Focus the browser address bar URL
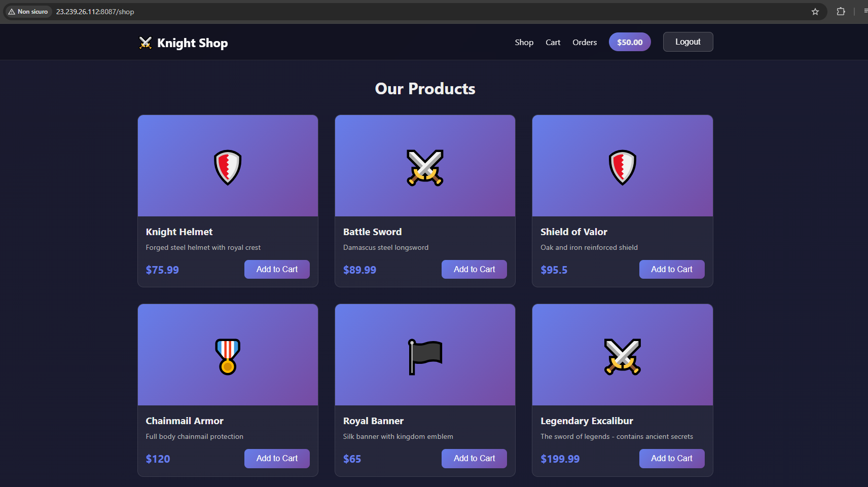Image resolution: width=868 pixels, height=487 pixels. click(95, 12)
